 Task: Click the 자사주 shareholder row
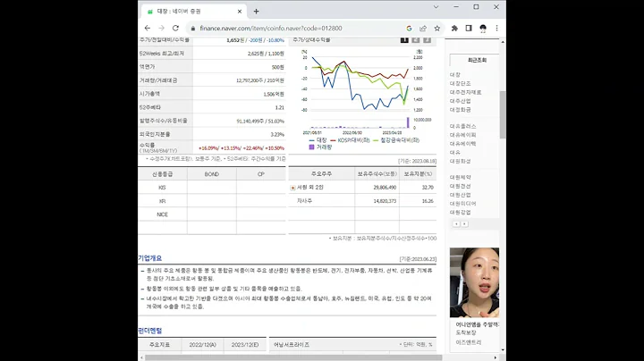(362, 201)
